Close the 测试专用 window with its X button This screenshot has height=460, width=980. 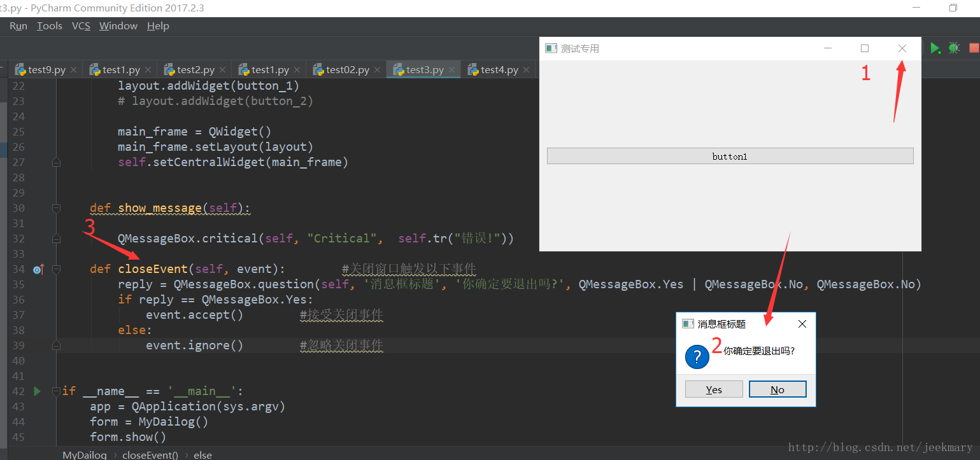[x=902, y=48]
